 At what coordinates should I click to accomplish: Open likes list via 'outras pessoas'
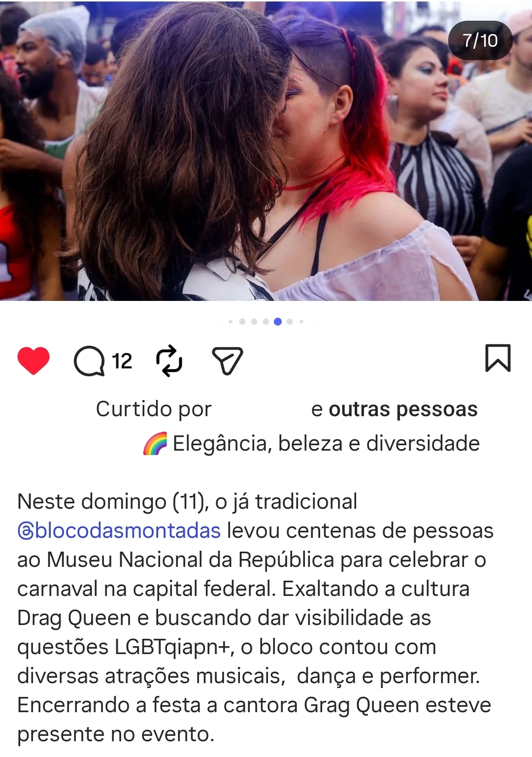(x=403, y=409)
